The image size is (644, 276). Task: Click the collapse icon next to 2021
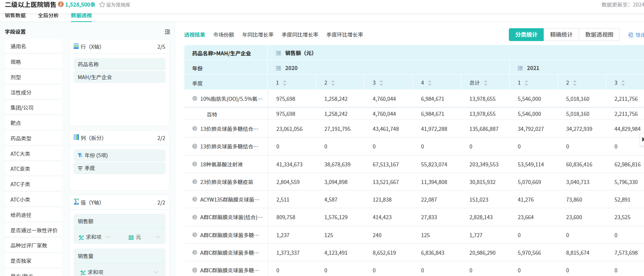pyautogui.click(x=520, y=68)
